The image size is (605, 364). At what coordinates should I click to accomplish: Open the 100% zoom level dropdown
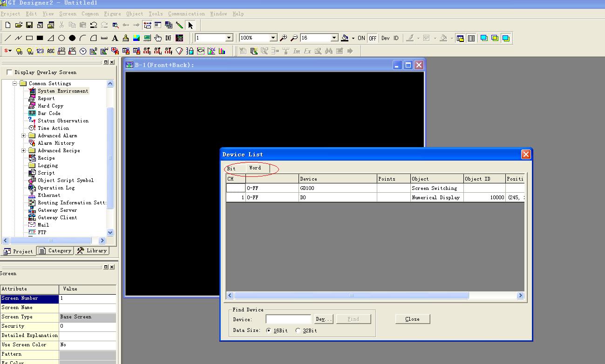pyautogui.click(x=273, y=38)
